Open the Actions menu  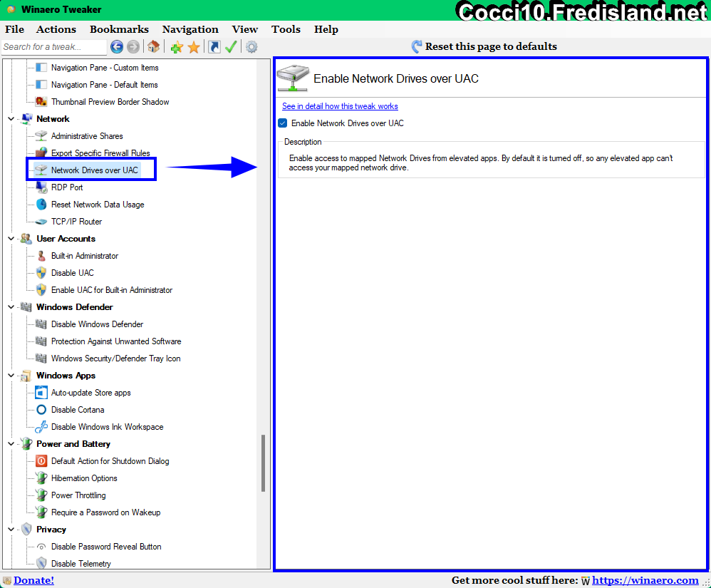point(56,29)
